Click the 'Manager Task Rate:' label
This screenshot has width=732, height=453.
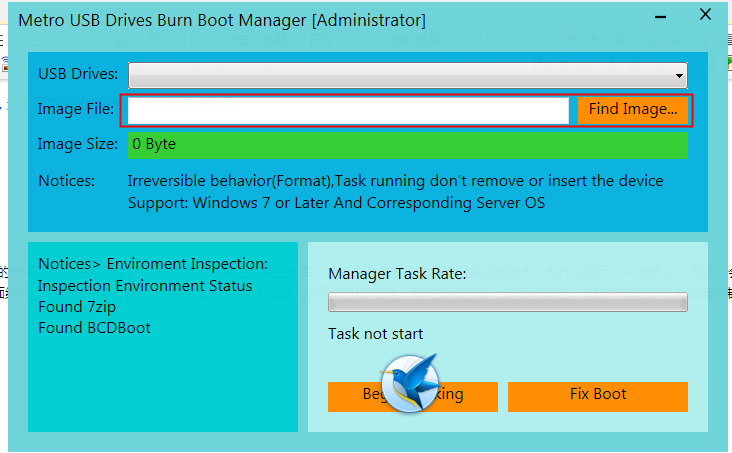[x=397, y=274]
